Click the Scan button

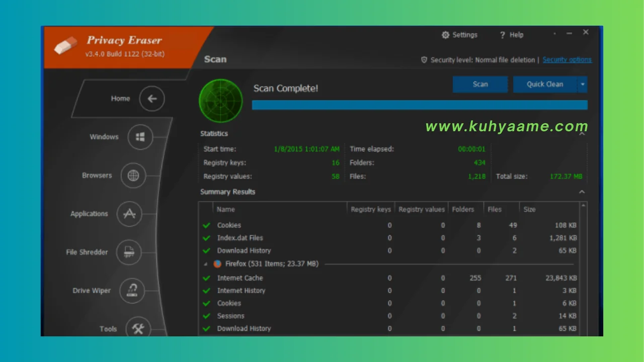pyautogui.click(x=480, y=84)
